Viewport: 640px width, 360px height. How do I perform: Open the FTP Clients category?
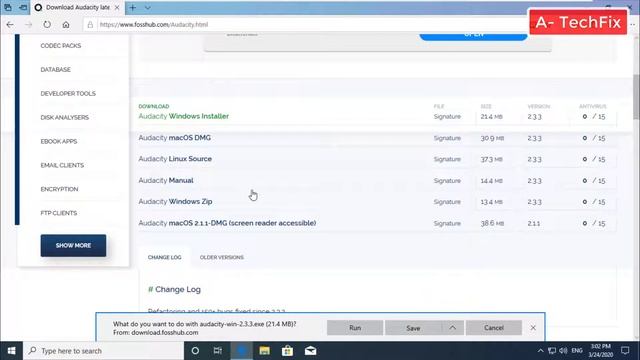pyautogui.click(x=59, y=213)
